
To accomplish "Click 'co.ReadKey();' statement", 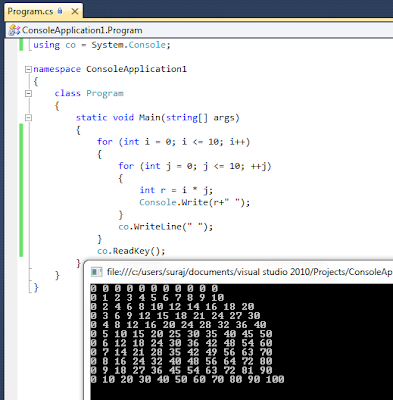I will click(131, 251).
